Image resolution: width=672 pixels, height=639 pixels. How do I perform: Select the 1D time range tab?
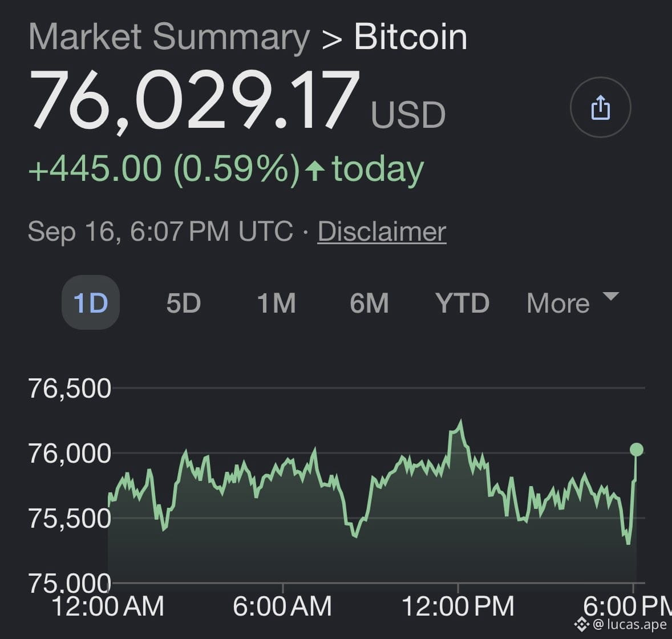91,302
